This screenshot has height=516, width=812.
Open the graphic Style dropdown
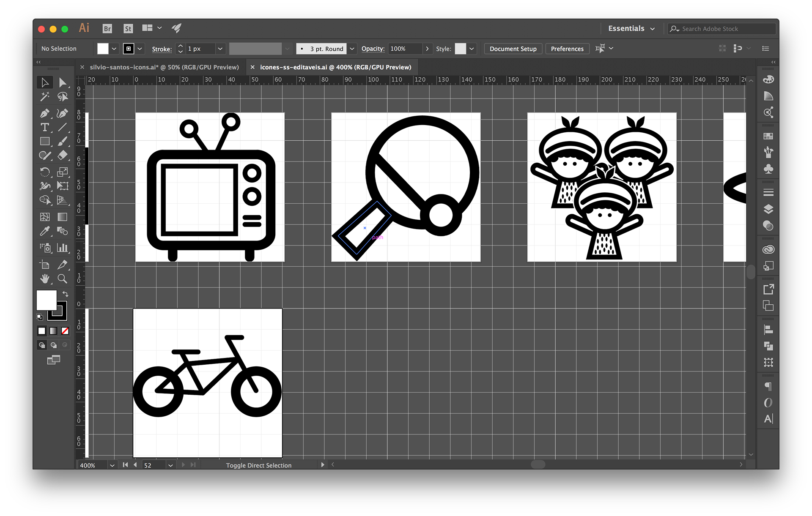pyautogui.click(x=472, y=49)
